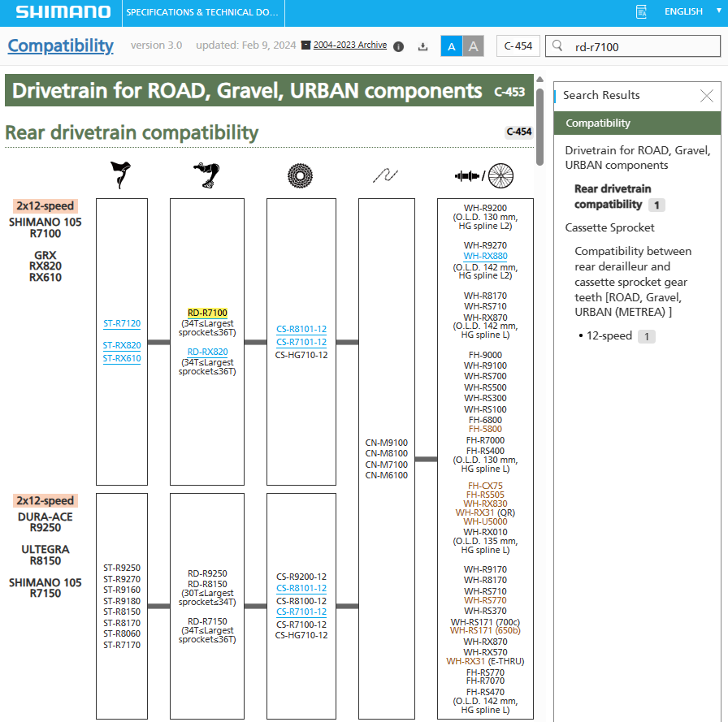This screenshot has height=722, width=728.
Task: Show the archive info icon
Action: pyautogui.click(x=398, y=46)
